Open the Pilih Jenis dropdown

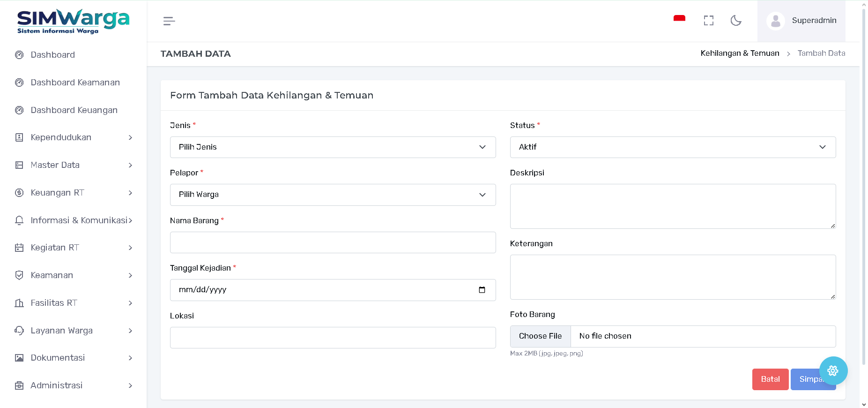333,147
